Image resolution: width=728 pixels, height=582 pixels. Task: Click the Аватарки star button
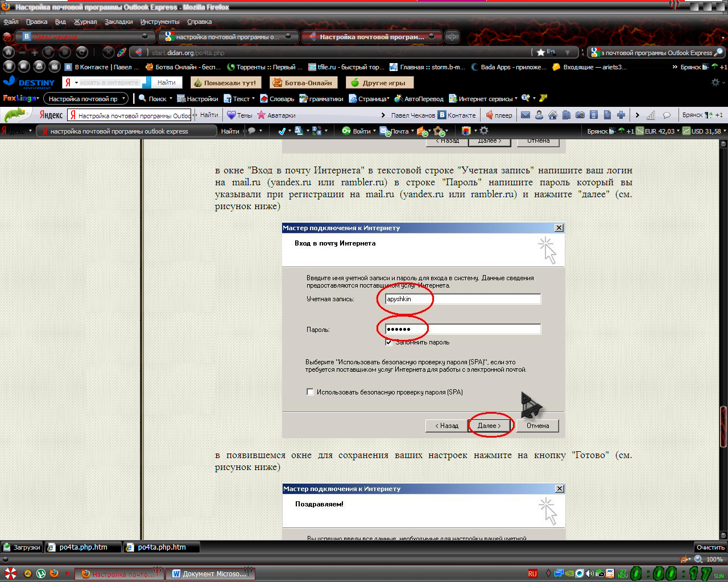tap(276, 115)
